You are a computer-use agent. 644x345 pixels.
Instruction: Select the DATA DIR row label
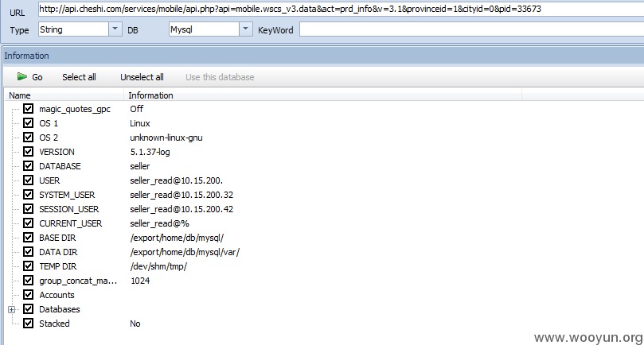(x=58, y=252)
